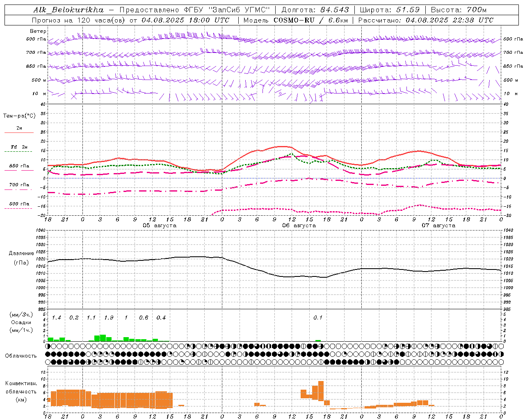Click the 07 августа date label
Screen dimensions: 525x420
pos(438,226)
